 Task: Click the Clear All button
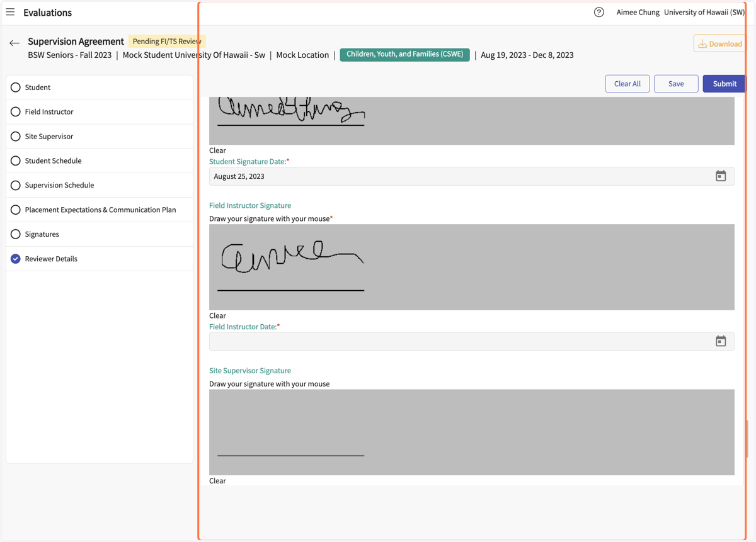click(x=627, y=84)
